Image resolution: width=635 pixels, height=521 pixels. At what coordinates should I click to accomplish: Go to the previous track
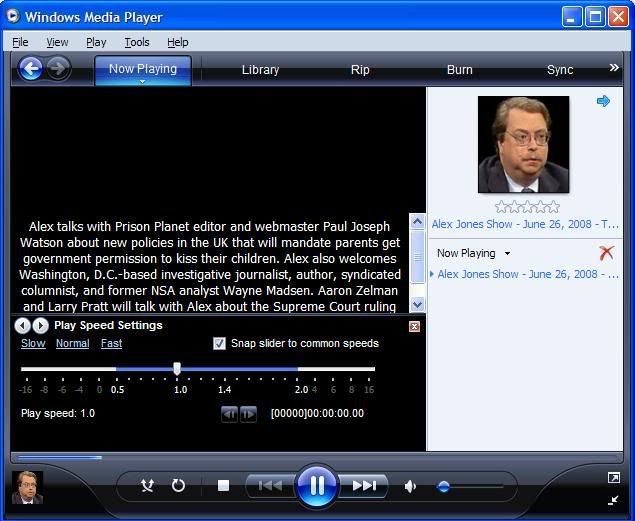[271, 485]
